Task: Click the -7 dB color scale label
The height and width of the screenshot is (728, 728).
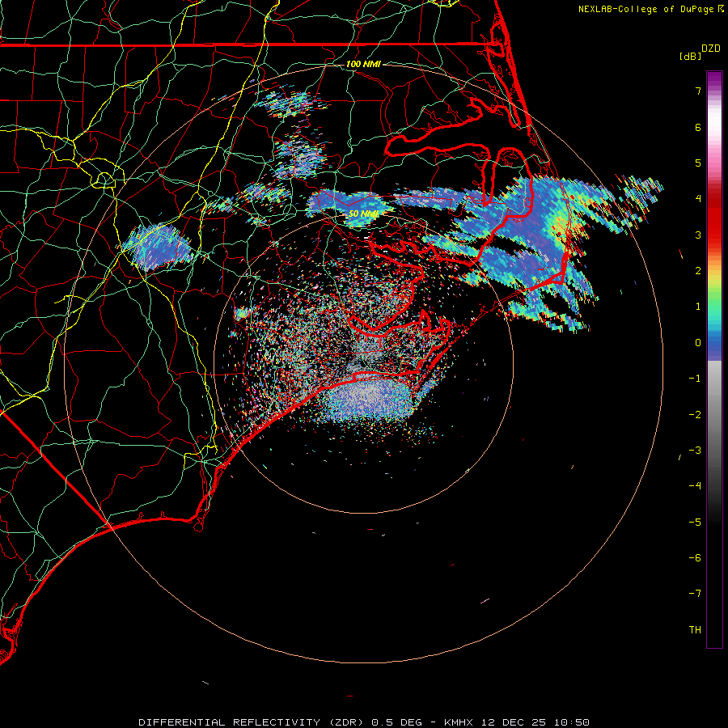Action: point(695,594)
